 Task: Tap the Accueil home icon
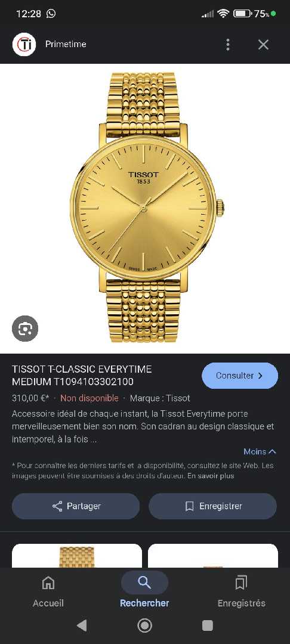pyautogui.click(x=48, y=583)
